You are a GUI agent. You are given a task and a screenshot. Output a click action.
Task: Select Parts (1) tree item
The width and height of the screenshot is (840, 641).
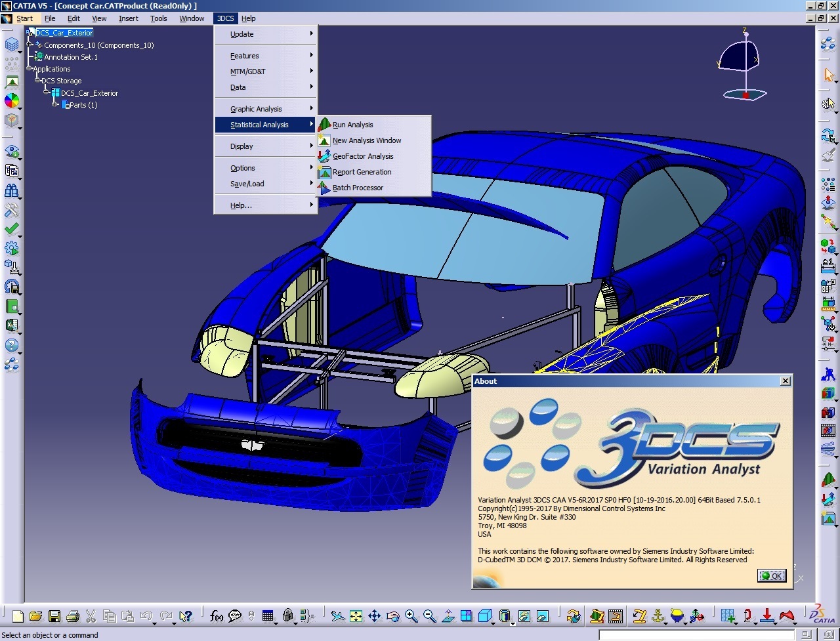coord(83,105)
